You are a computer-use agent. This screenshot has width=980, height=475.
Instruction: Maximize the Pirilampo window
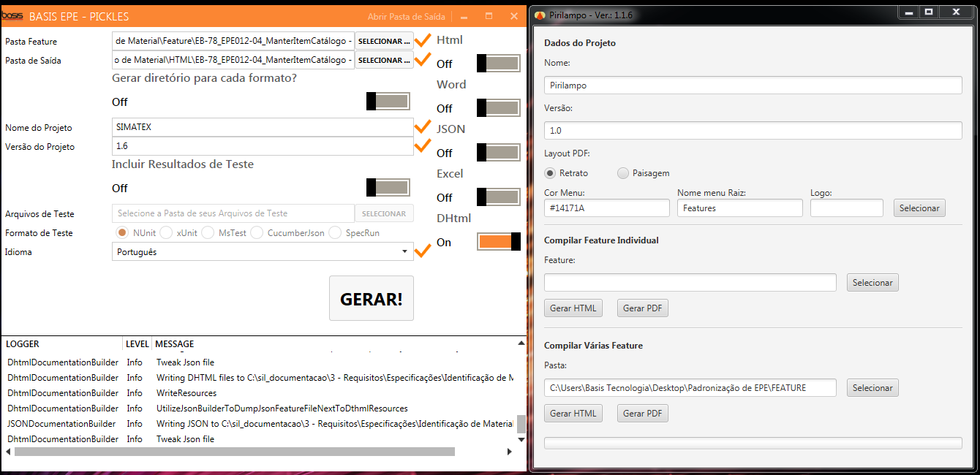929,12
